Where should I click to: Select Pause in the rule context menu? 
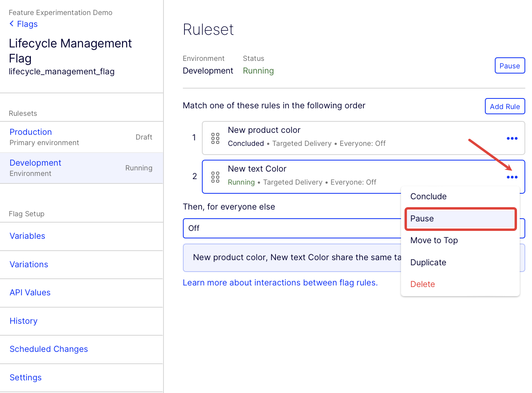click(x=460, y=219)
